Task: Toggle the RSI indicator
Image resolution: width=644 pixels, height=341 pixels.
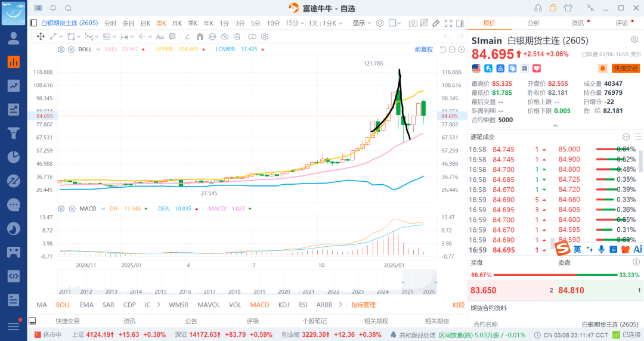Action: click(303, 305)
